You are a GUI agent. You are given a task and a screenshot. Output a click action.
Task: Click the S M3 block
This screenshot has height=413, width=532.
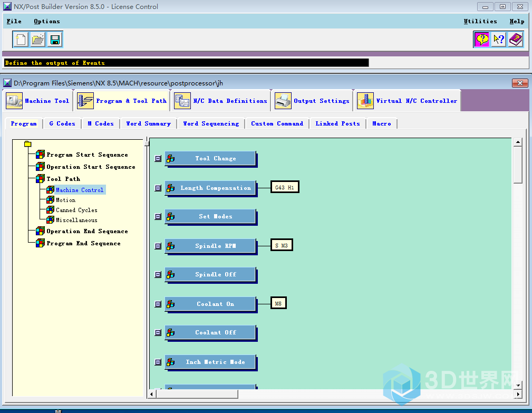[x=282, y=245]
